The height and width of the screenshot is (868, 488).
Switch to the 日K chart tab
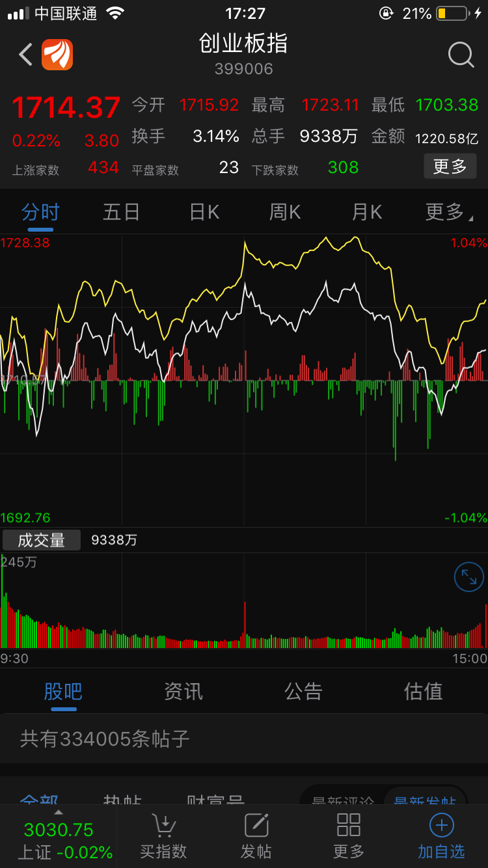point(204,212)
